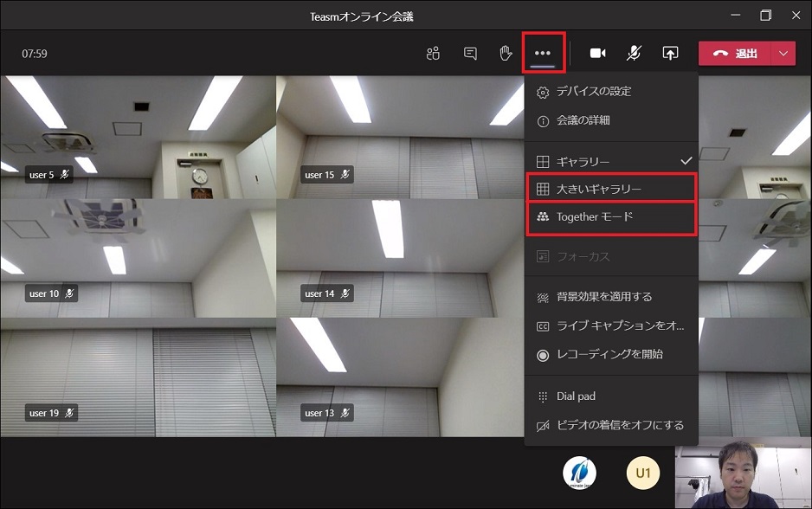Click the self-view video preview
This screenshot has height=509, width=812.
(743, 474)
